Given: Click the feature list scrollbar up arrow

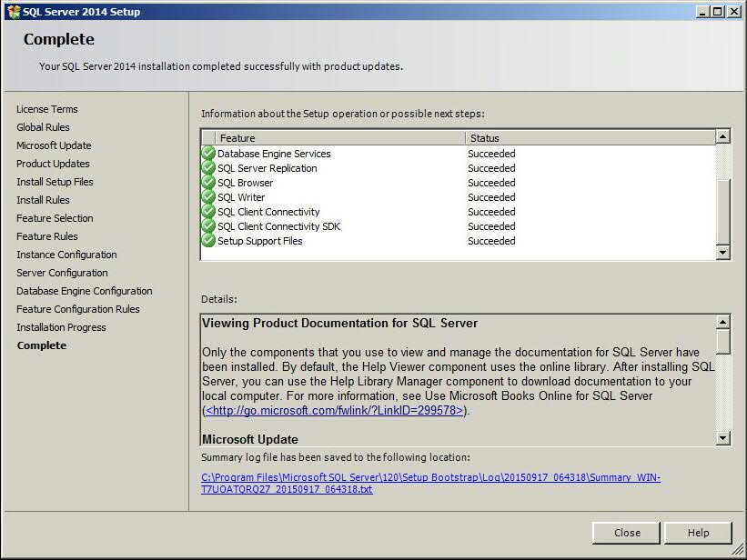Looking at the screenshot, I should [724, 136].
